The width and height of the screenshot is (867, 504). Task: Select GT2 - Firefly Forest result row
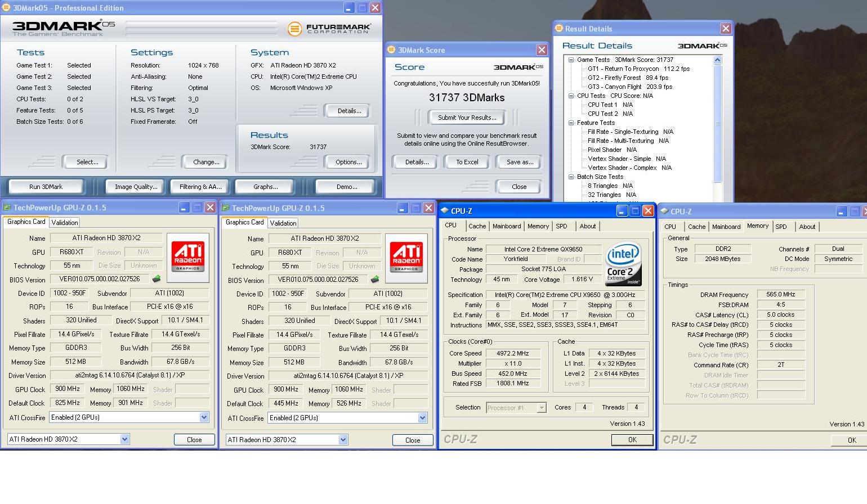pos(628,78)
